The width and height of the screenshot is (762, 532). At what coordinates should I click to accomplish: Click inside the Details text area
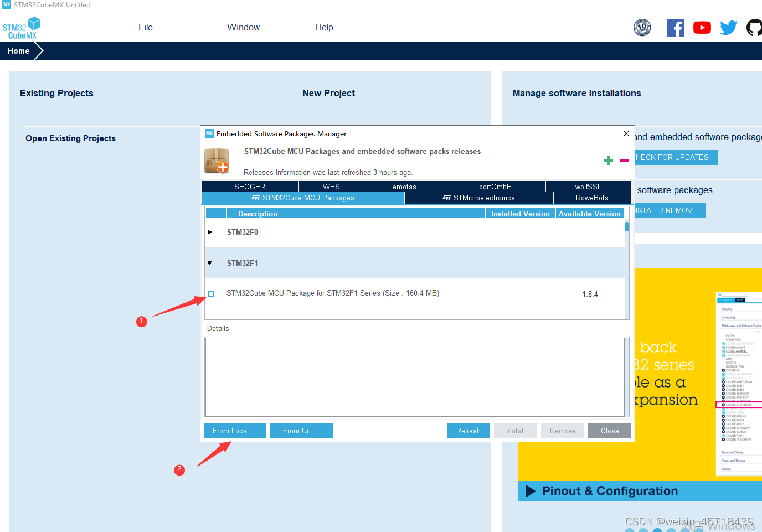click(415, 377)
